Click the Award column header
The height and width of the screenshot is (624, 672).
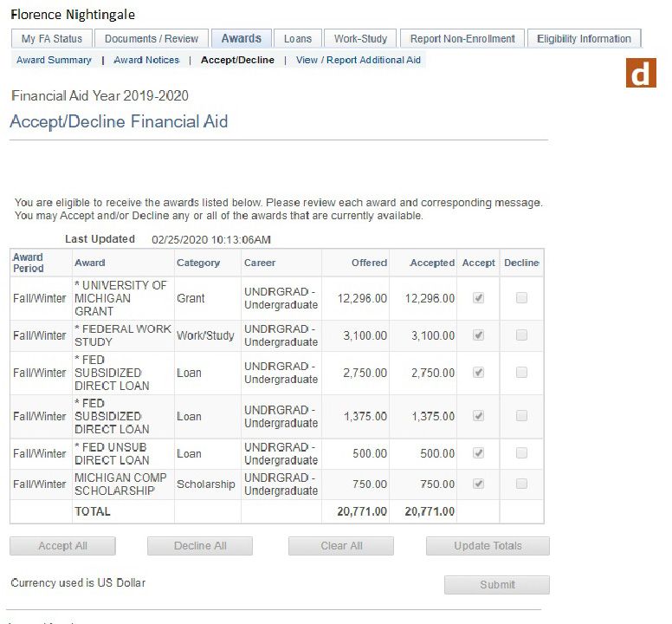(89, 263)
